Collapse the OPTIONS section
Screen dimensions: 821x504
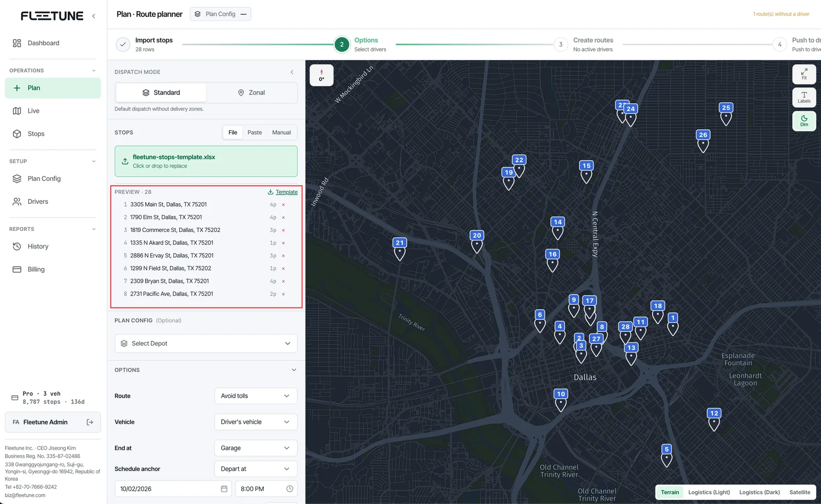point(294,370)
